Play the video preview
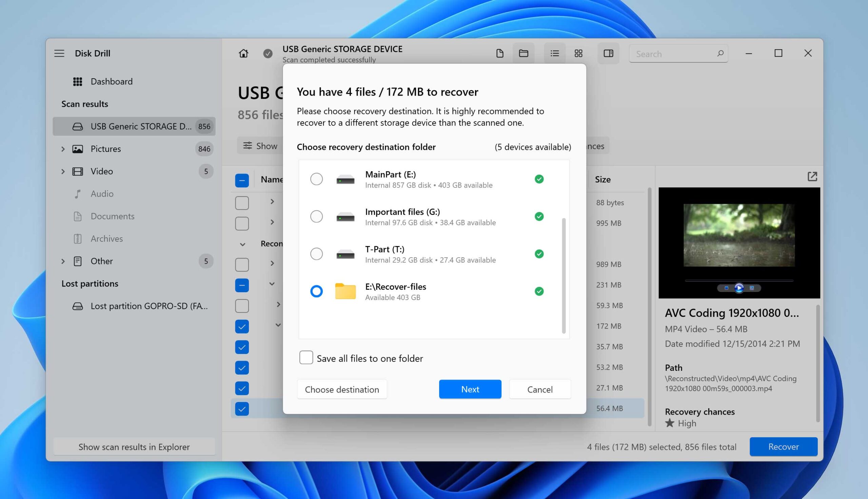The width and height of the screenshot is (868, 499). point(739,288)
